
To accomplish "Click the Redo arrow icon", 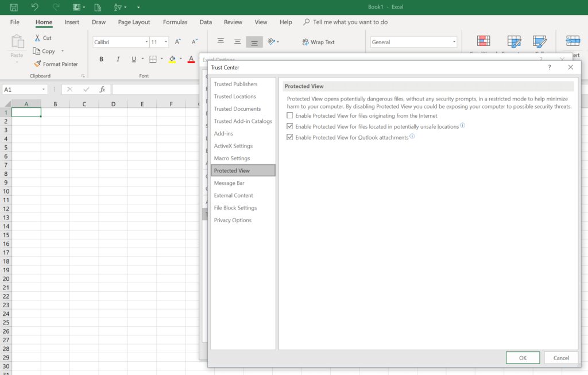I will [56, 7].
